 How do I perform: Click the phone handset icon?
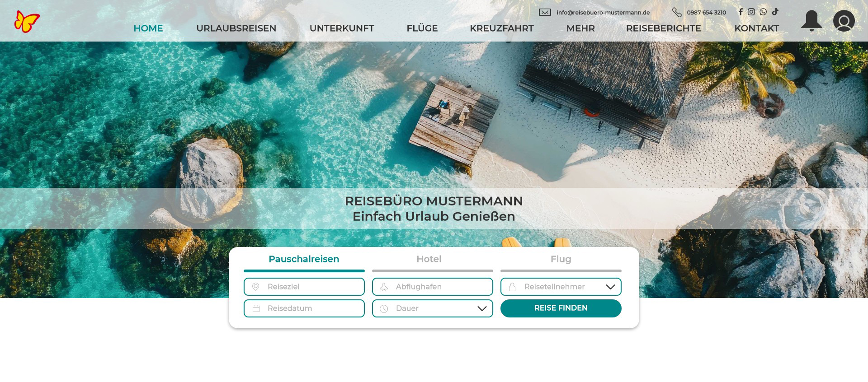coord(677,12)
